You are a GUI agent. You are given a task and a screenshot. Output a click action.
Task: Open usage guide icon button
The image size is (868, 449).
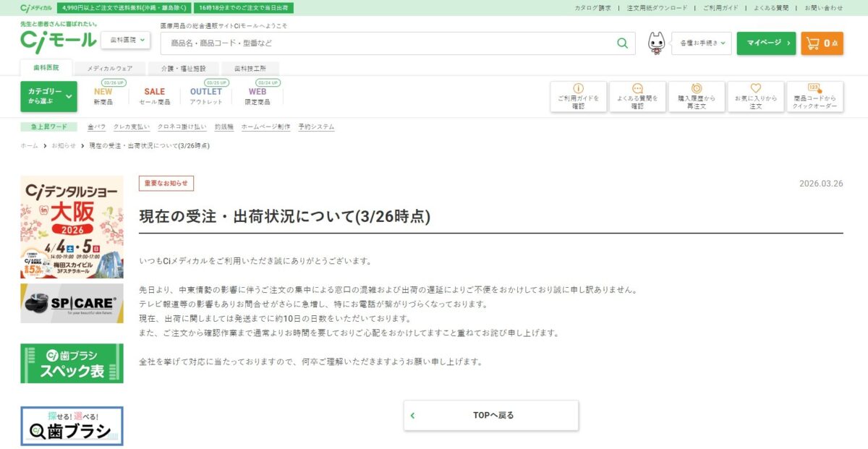pyautogui.click(x=578, y=96)
